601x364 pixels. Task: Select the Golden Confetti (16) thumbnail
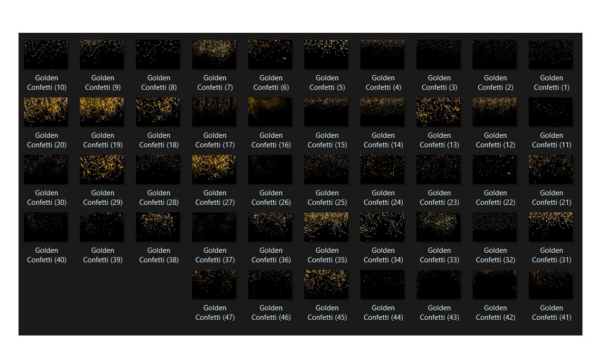pos(270,112)
